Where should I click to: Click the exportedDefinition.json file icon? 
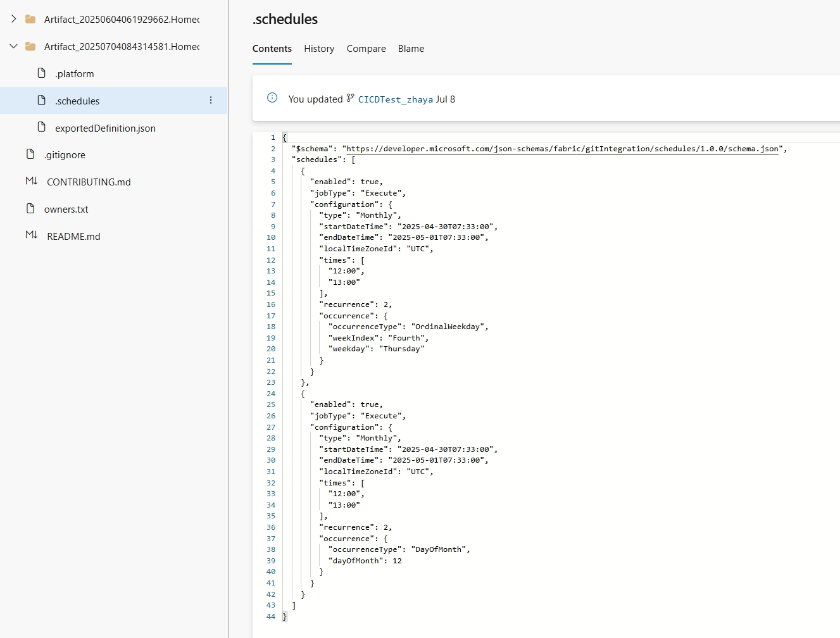41,127
